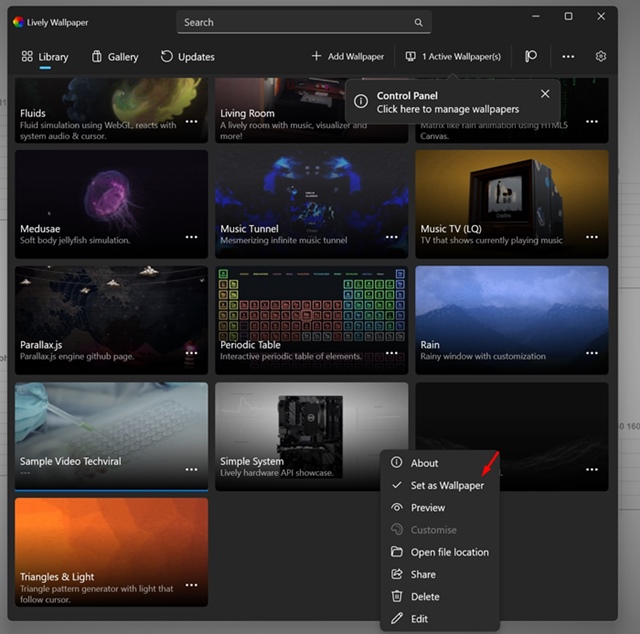Viewport: 640px width, 634px height.
Task: Select About in context menu
Action: click(x=440, y=463)
